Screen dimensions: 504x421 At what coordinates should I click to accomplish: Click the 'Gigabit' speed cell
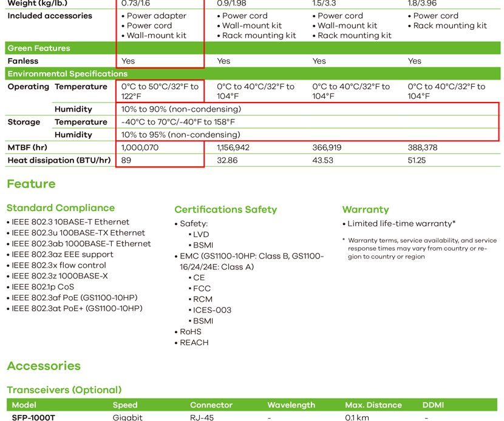point(128,417)
